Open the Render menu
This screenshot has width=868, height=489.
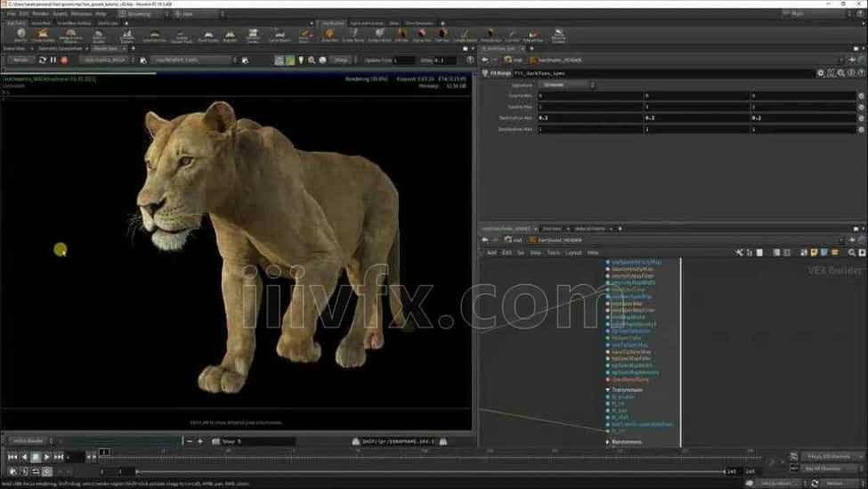(x=40, y=14)
